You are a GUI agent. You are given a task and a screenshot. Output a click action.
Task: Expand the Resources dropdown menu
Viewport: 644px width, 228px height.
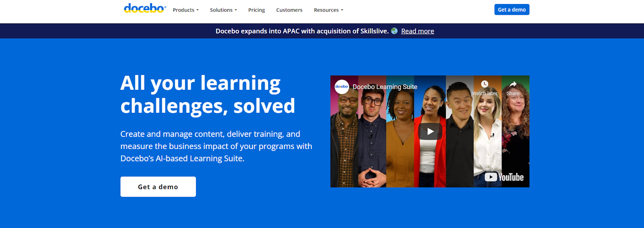click(328, 10)
